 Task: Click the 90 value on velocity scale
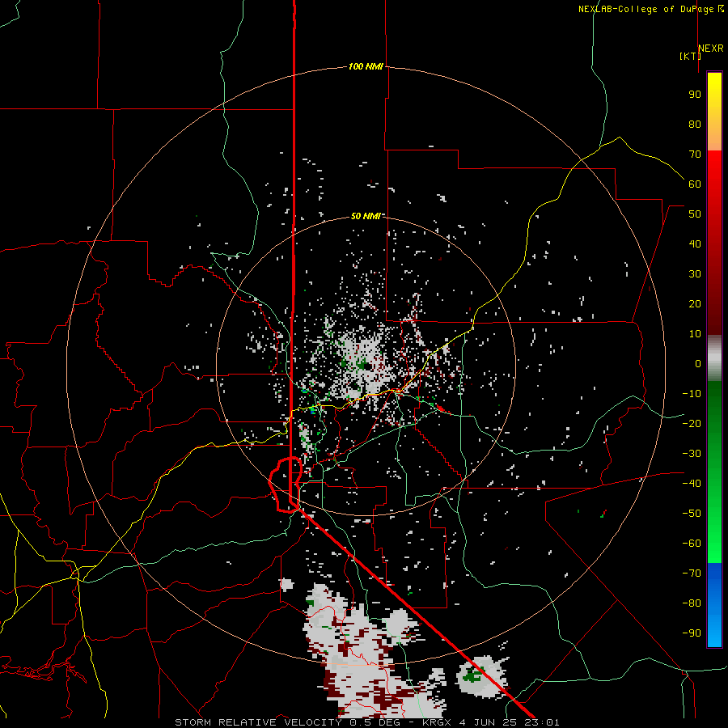695,95
